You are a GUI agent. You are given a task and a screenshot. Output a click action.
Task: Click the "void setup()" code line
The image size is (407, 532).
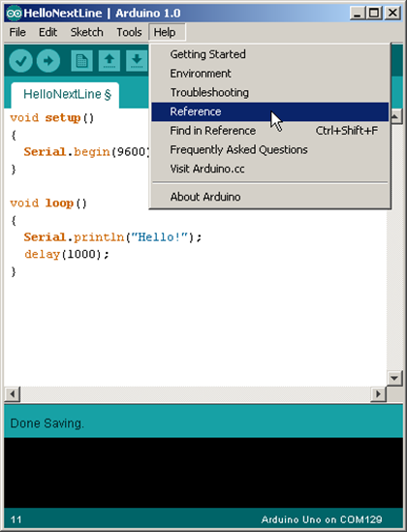[52, 118]
